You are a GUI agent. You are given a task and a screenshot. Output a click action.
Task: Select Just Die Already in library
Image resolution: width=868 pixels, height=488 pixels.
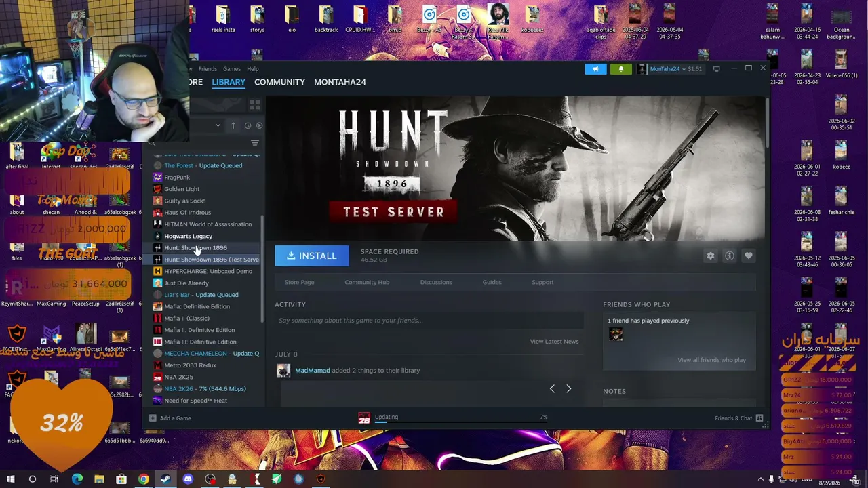pos(186,283)
